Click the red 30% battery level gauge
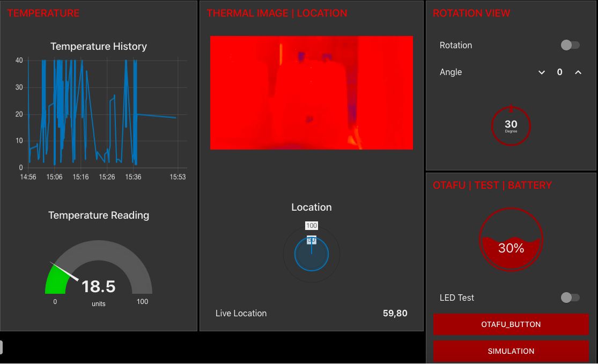598x364 pixels. [x=511, y=240]
